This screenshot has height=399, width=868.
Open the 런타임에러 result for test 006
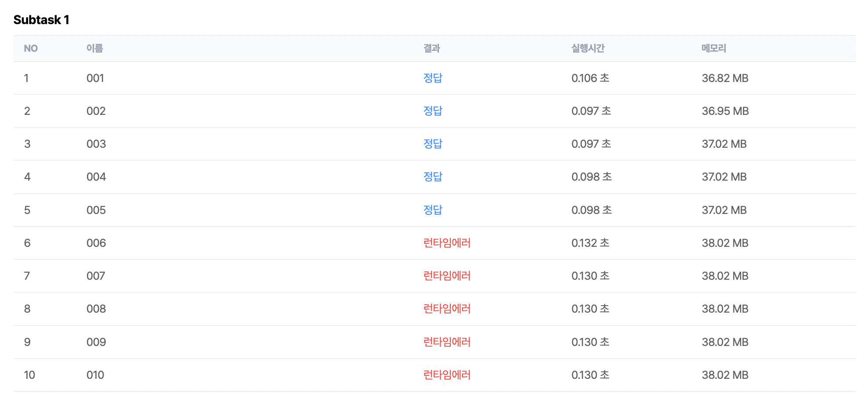pyautogui.click(x=447, y=243)
